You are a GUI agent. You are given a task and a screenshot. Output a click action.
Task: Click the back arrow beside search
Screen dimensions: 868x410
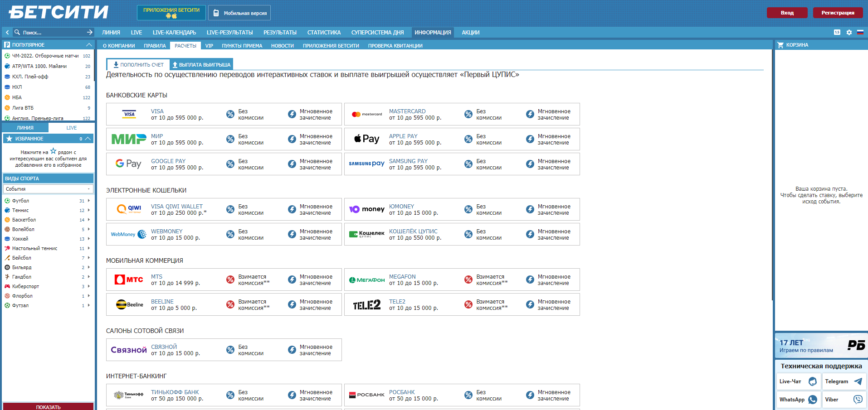pyautogui.click(x=7, y=32)
